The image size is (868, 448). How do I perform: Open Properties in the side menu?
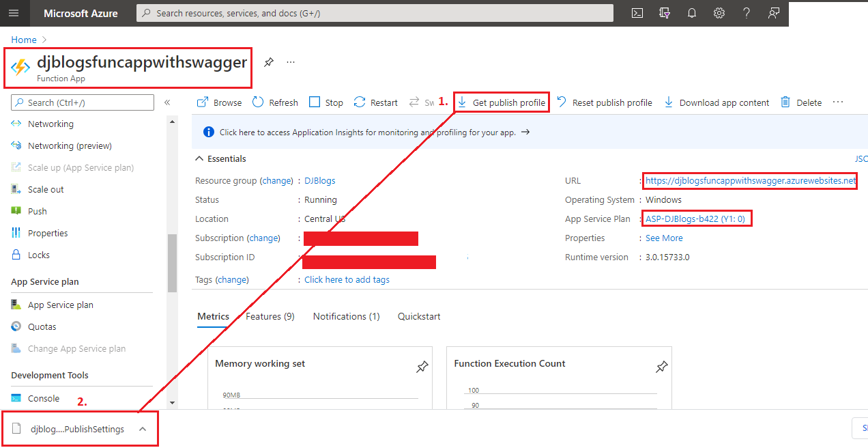pyautogui.click(x=48, y=233)
